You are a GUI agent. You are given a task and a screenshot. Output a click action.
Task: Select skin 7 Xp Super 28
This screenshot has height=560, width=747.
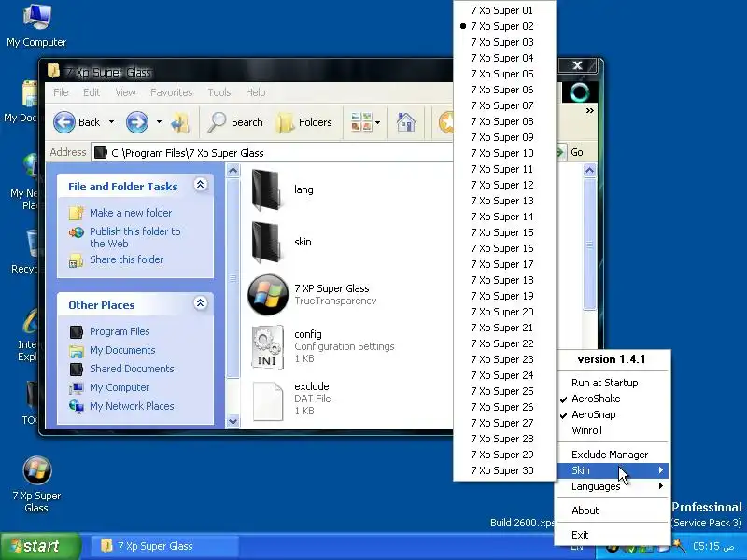(504, 439)
